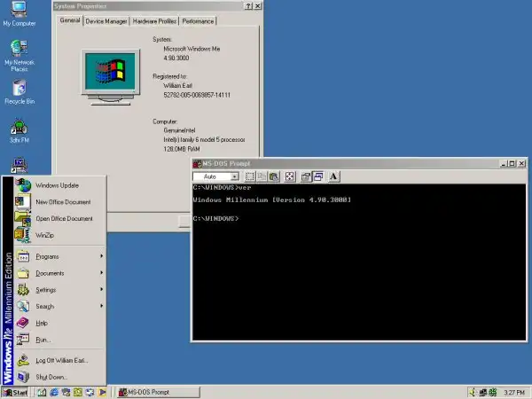
Task: Open the Auto font size dropdown
Action: [x=234, y=177]
